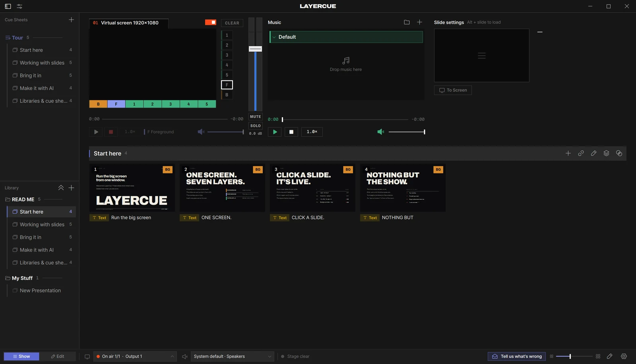This screenshot has width=636, height=364.
Task: Click the layers stack icon
Action: (606, 153)
